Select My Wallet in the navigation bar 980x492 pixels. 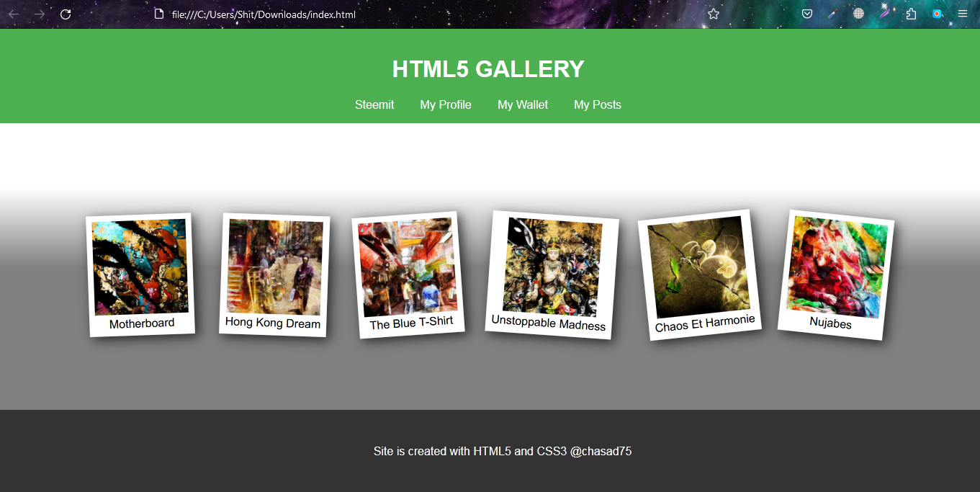click(x=523, y=105)
